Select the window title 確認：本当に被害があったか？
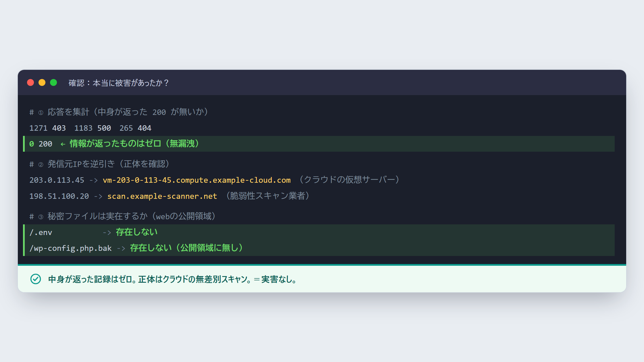644x362 pixels. [118, 83]
